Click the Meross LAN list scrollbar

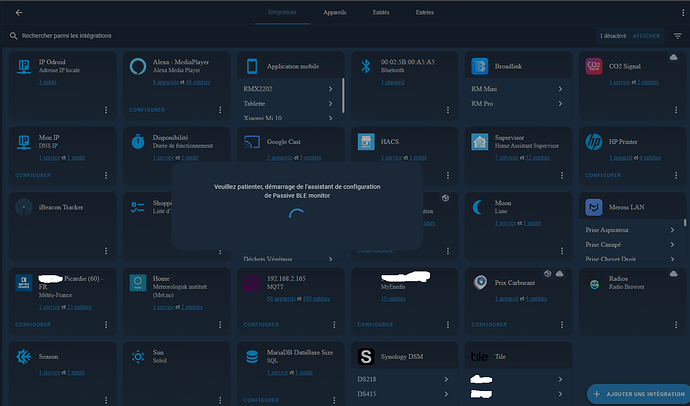[685, 223]
